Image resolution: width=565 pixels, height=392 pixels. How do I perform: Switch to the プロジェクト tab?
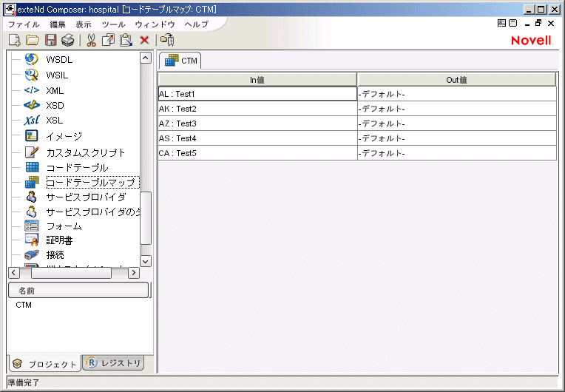[44, 364]
